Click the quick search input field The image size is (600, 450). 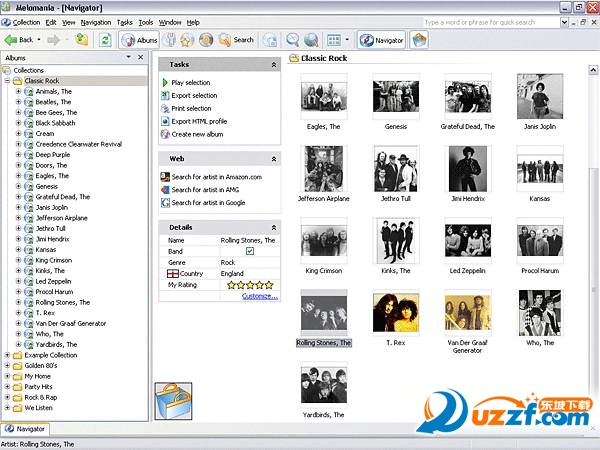pyautogui.click(x=491, y=22)
